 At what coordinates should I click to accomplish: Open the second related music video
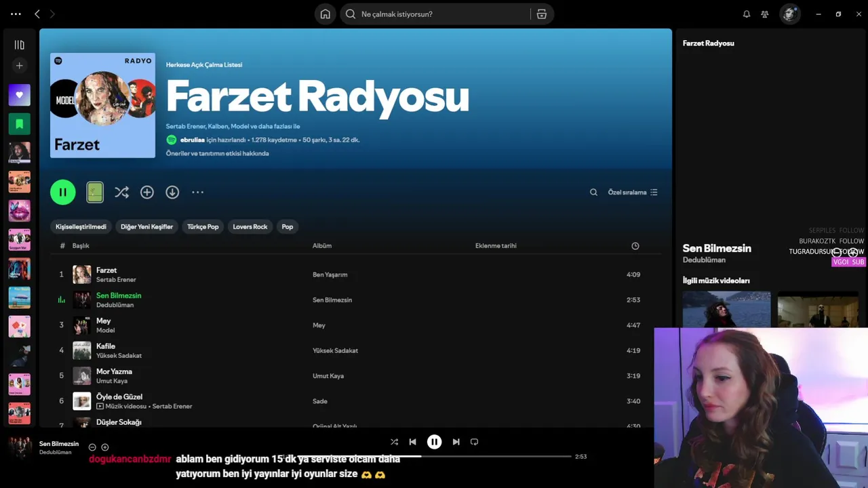(x=818, y=310)
